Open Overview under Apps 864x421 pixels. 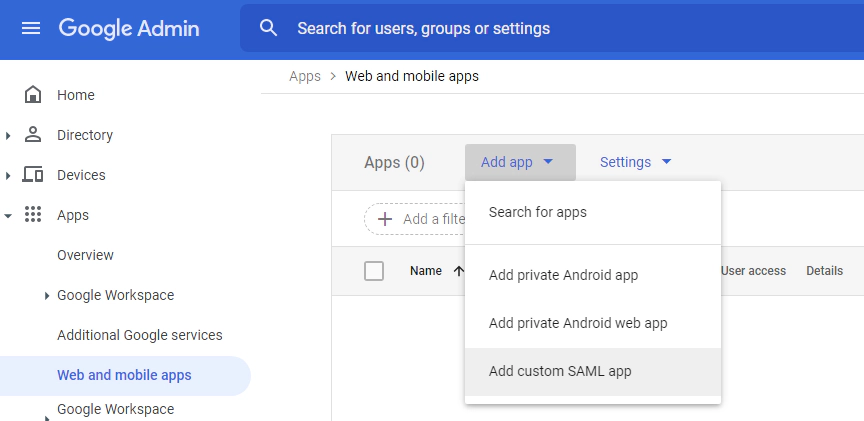[85, 255]
